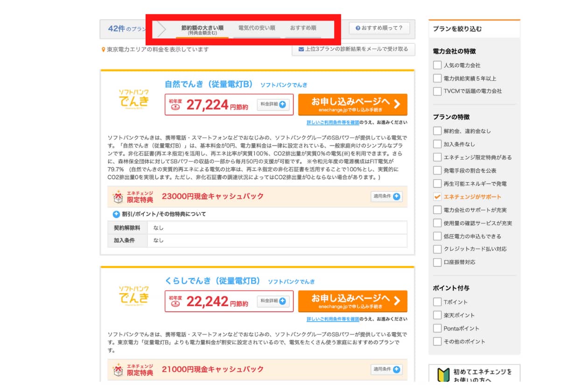Toggle the 加入条件なし filter checkbox
Screen dimensions: 588x392
pos(437,144)
